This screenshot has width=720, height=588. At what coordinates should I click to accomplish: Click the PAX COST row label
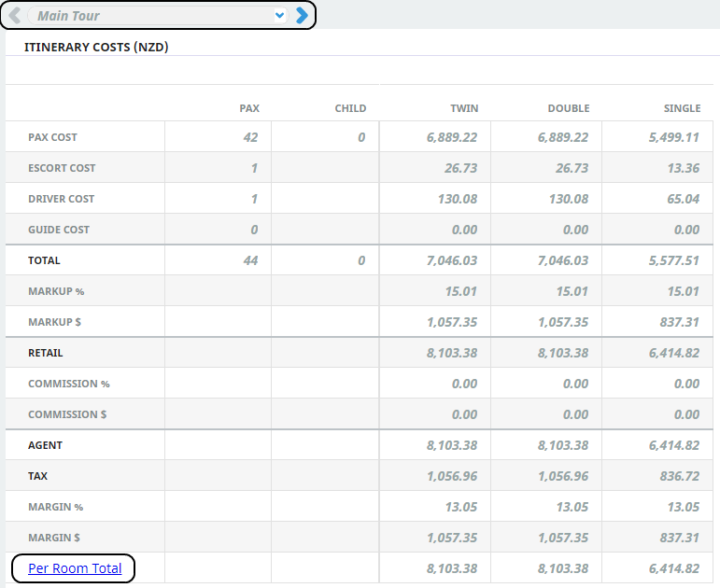52,137
